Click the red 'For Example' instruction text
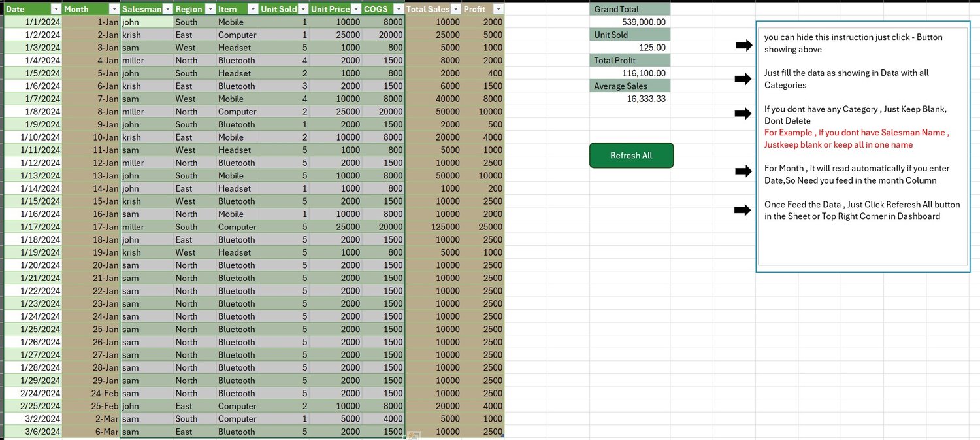The height and width of the screenshot is (440, 980). [x=857, y=139]
